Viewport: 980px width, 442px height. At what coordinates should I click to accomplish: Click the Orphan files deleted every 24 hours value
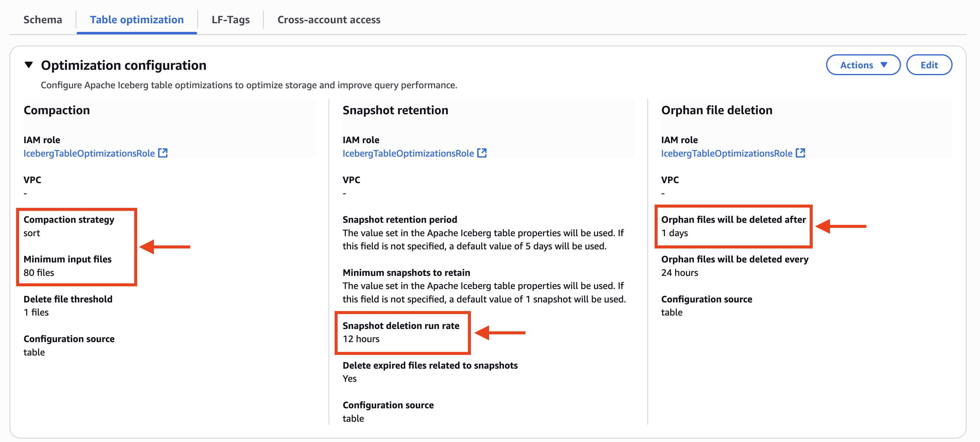tap(679, 272)
